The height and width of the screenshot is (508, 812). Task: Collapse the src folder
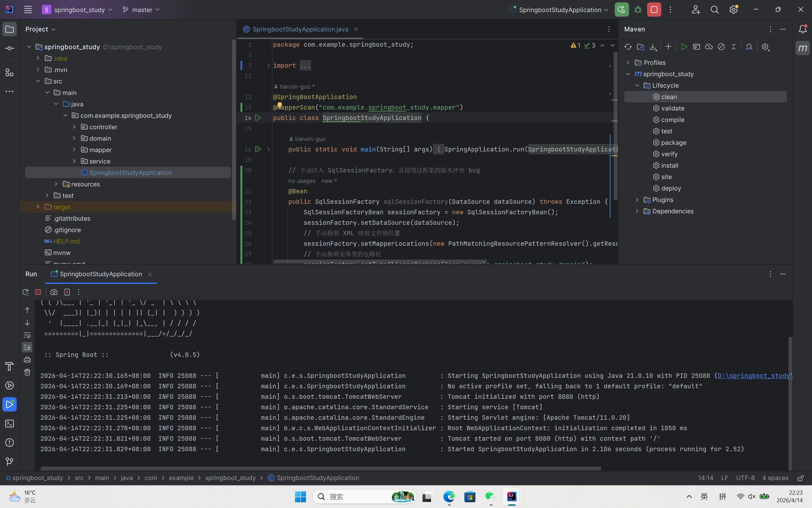38,81
